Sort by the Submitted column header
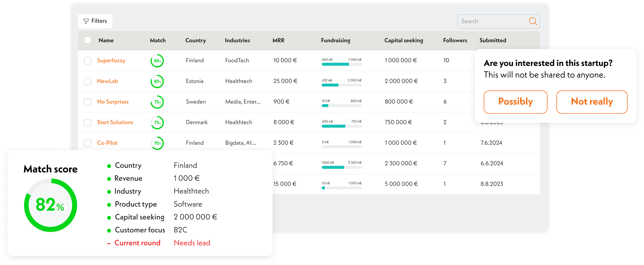 pos(493,40)
